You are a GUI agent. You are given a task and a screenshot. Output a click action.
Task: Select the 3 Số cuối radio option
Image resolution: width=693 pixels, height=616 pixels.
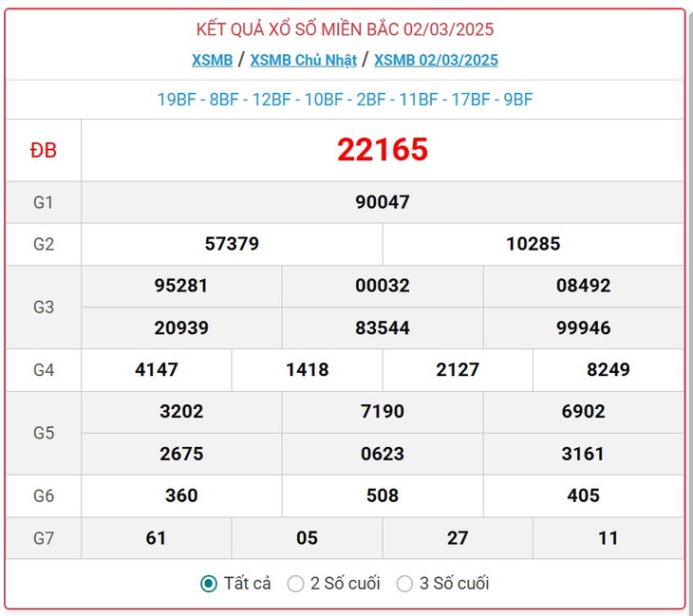404,584
